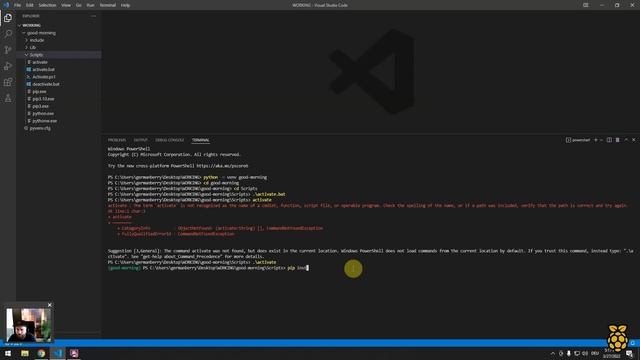Collapse the good-morning folder

point(59,33)
